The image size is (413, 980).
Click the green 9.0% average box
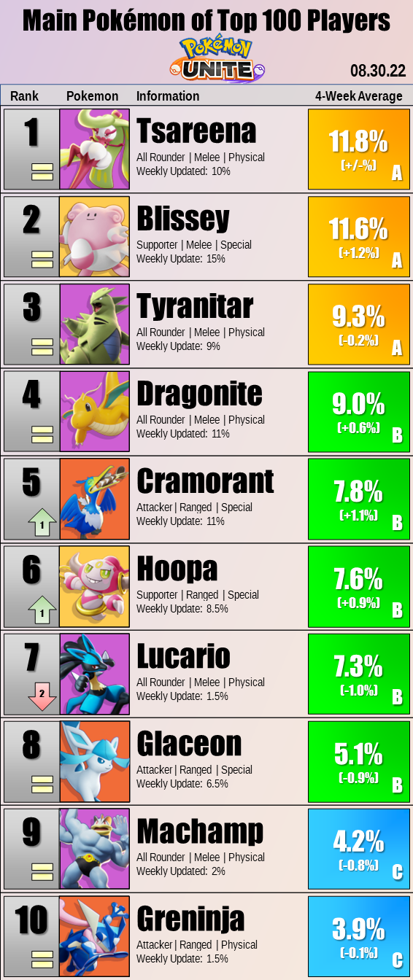(359, 411)
